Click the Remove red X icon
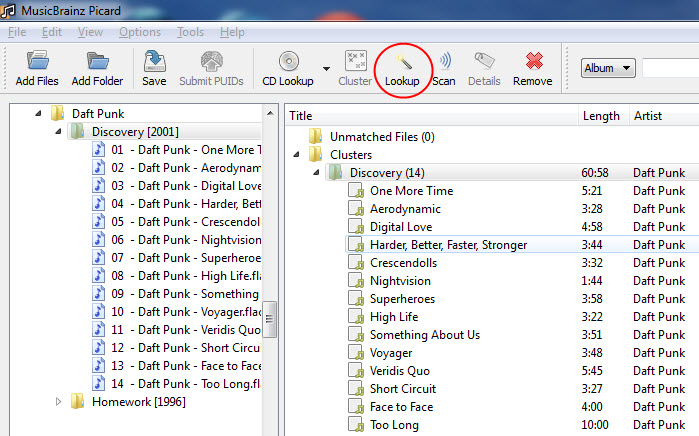The image size is (699, 436). tap(532, 60)
